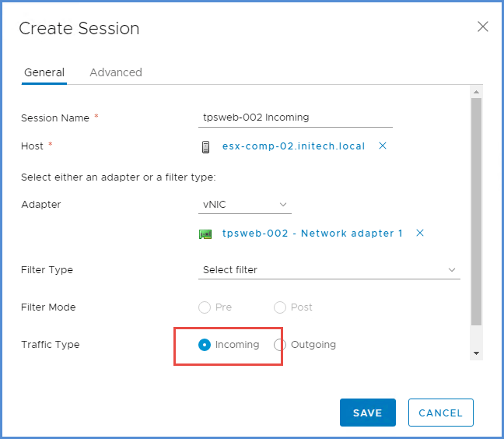Open the esx-comp-02.initech.local host link
This screenshot has height=439, width=504.
pyautogui.click(x=293, y=146)
